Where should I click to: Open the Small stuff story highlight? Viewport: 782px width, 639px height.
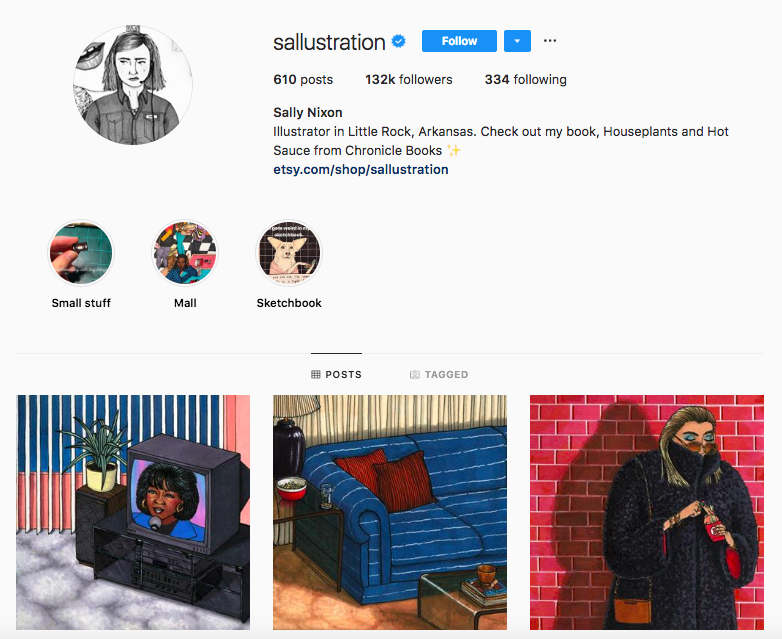pos(81,253)
